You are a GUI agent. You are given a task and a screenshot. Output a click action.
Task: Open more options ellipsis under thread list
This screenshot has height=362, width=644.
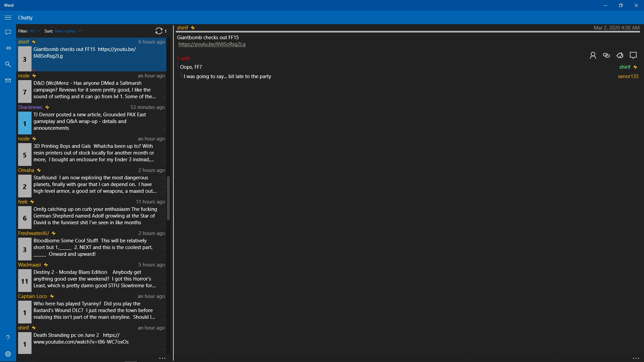click(x=162, y=358)
